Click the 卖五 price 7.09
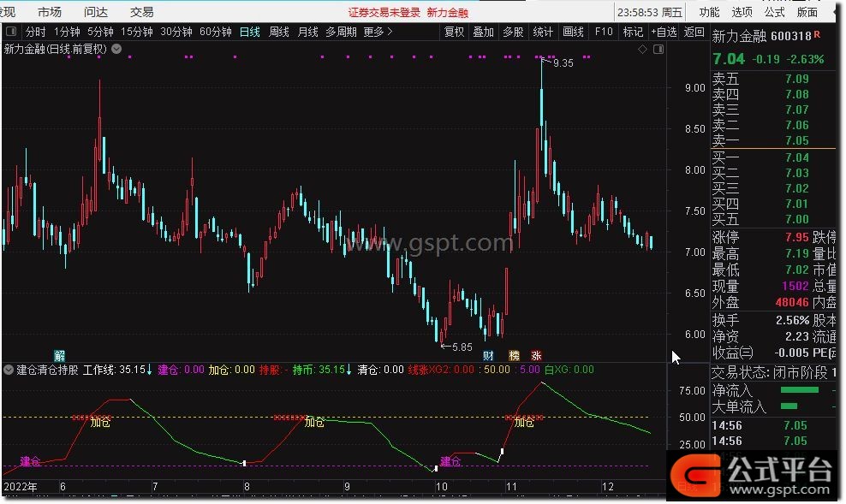The image size is (846, 504). point(796,79)
